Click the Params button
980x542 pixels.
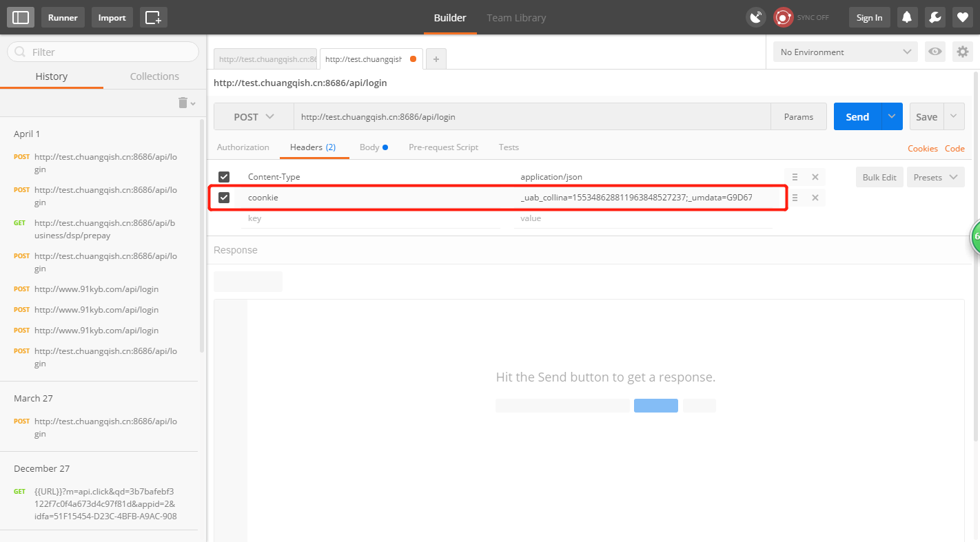pos(799,116)
